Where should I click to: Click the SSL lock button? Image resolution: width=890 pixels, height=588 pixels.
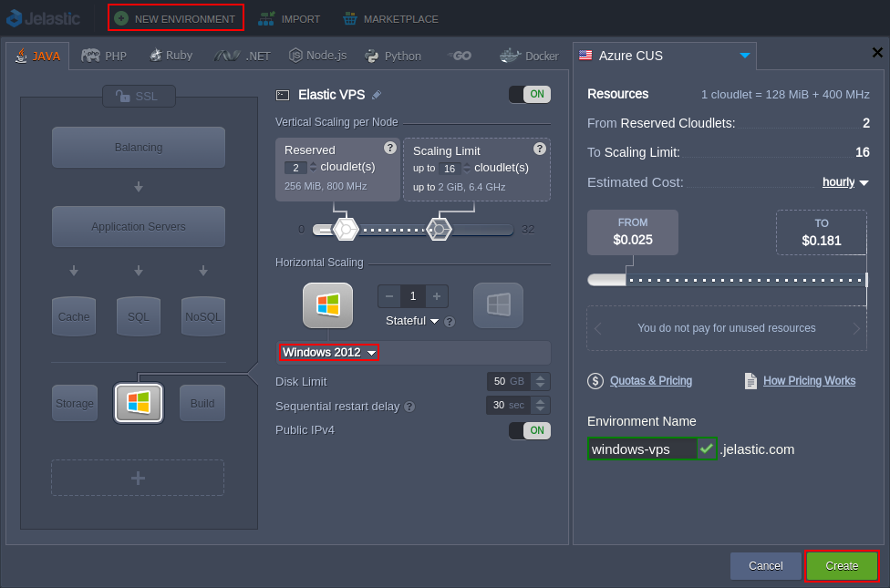(x=139, y=96)
